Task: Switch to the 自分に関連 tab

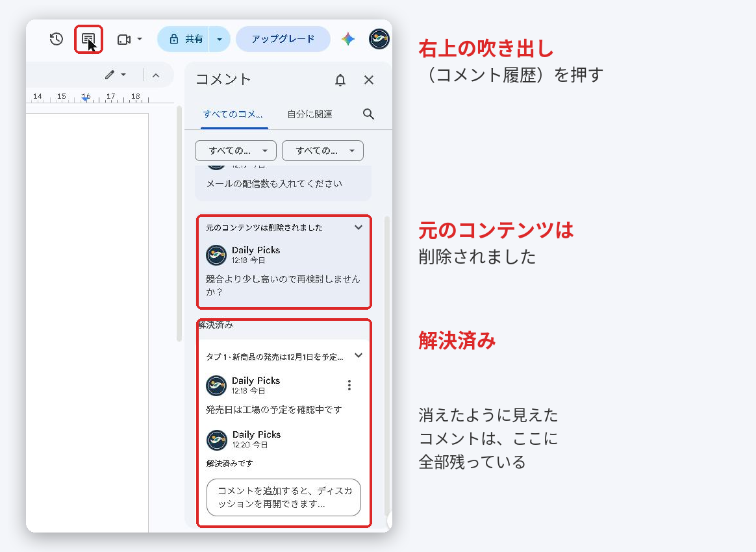Action: 310,114
